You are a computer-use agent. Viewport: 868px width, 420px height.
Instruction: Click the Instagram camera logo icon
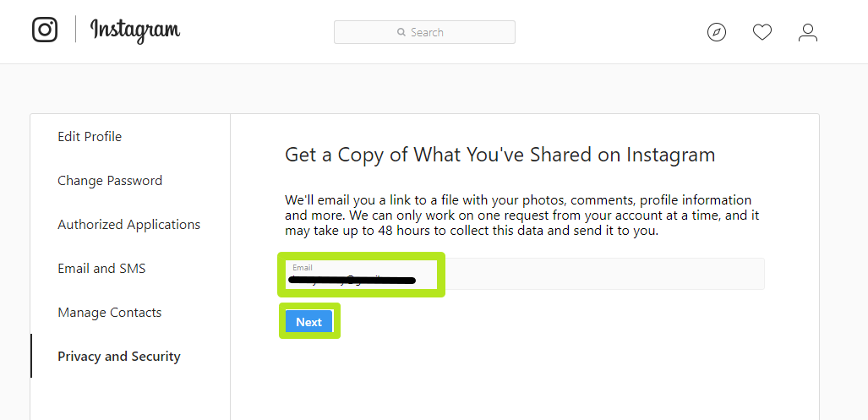tap(45, 30)
